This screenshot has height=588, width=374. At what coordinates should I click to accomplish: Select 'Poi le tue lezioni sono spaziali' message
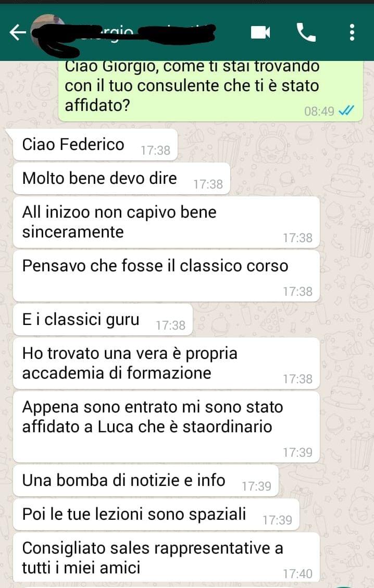(156, 515)
